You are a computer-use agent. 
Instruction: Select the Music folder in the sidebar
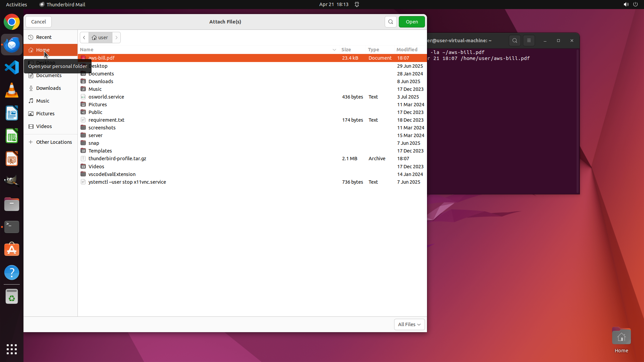[43, 101]
